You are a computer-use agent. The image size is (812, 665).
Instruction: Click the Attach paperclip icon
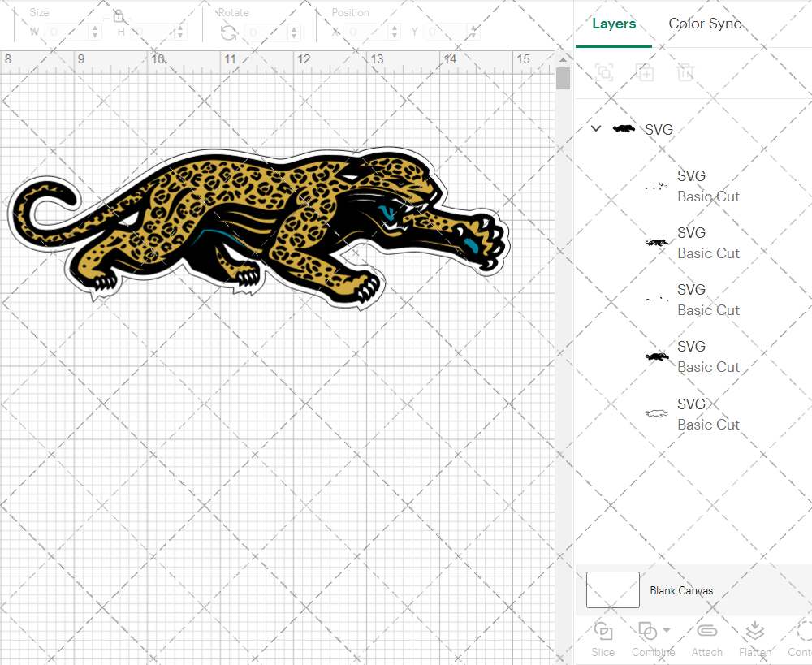tap(707, 632)
